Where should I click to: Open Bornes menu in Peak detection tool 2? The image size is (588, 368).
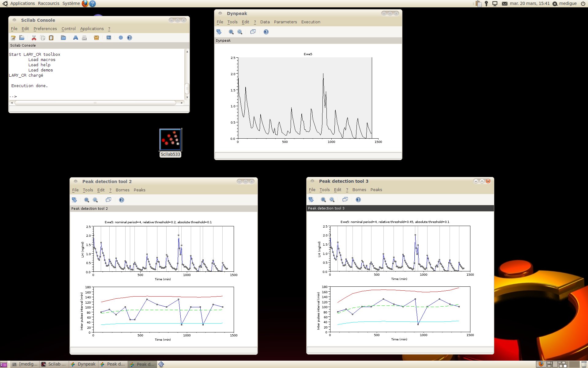pyautogui.click(x=123, y=190)
